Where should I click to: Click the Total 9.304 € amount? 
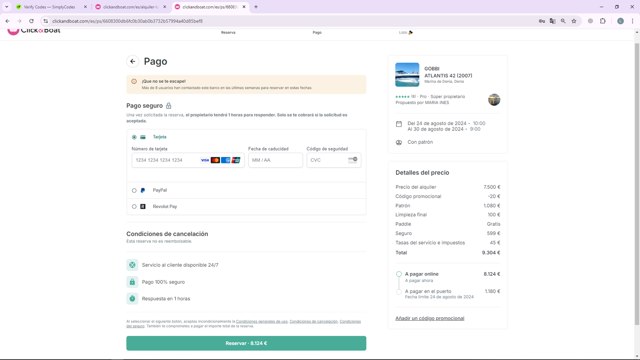click(x=491, y=253)
